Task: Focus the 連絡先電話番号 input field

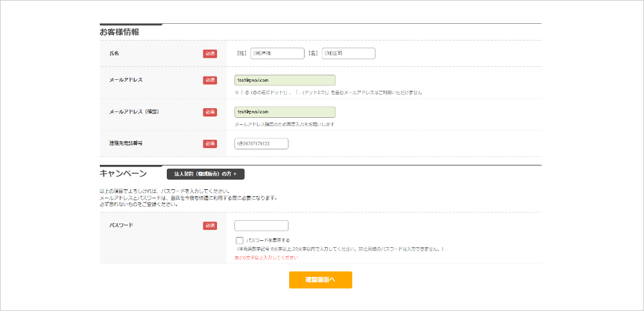Action: click(261, 144)
